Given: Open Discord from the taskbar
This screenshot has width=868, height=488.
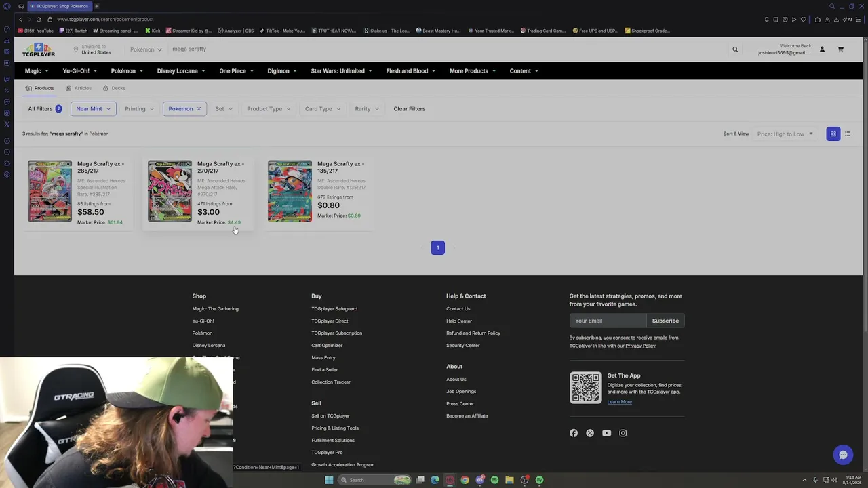Looking at the screenshot, I should coord(479,480).
